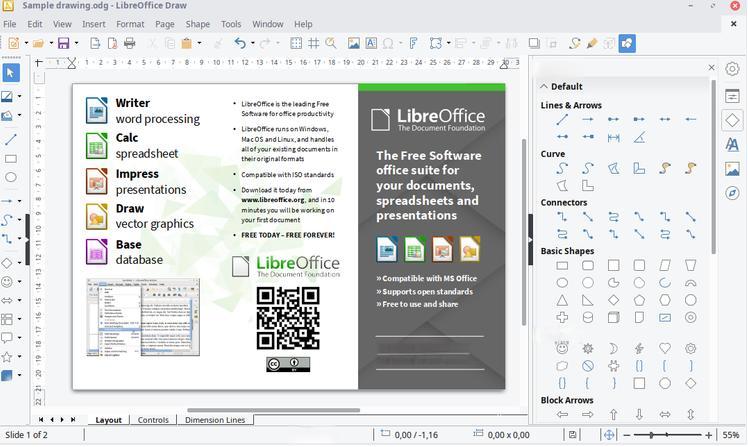Pick the Ellipse drawing tool

click(11, 177)
